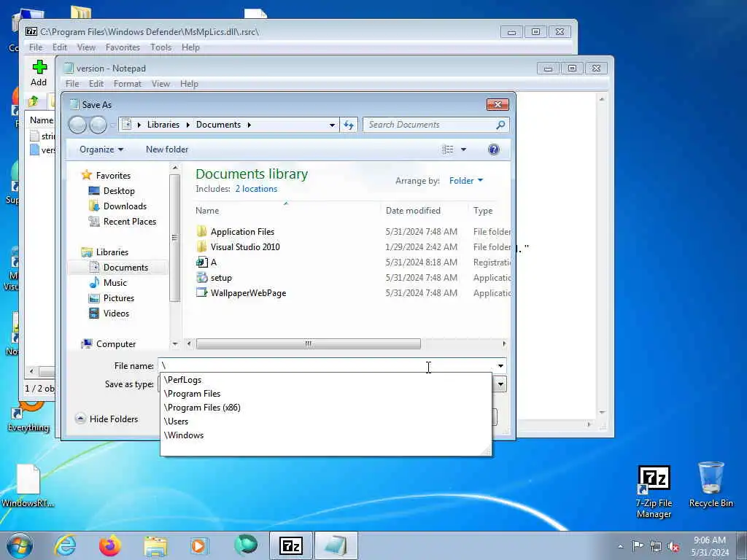Screen dimensions: 747x560
Task: Open Notepad Format menu
Action: click(127, 84)
